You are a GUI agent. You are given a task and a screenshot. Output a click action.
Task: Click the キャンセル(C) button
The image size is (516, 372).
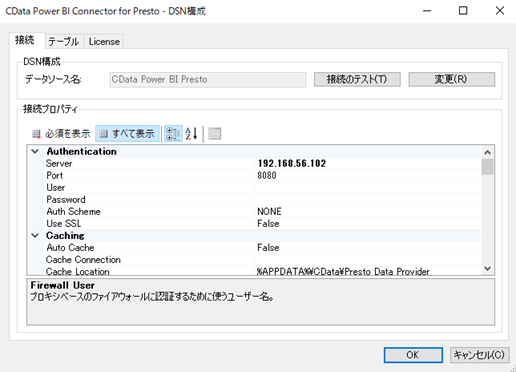tap(479, 355)
